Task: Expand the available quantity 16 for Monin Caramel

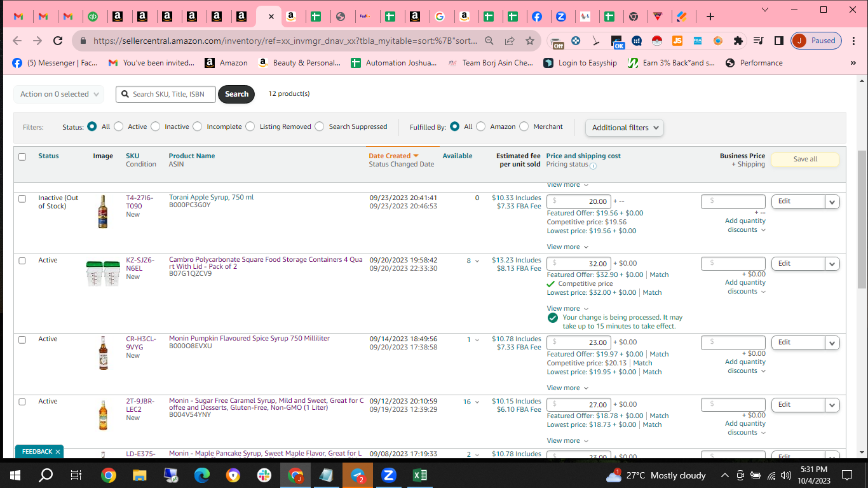Action: tap(471, 402)
